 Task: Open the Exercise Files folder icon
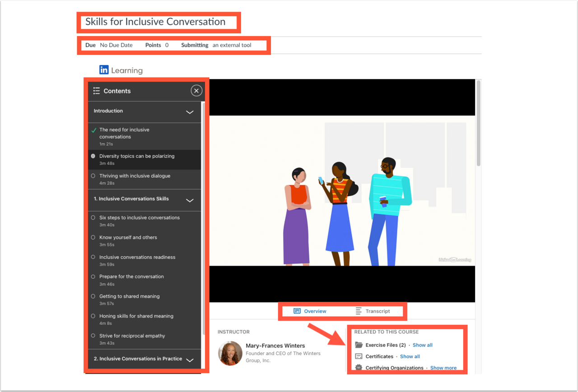[359, 344]
